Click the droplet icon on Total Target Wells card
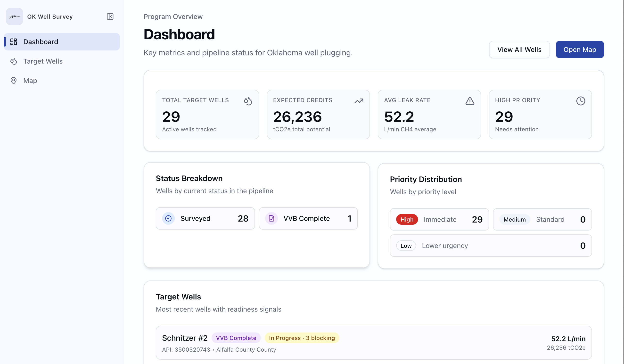 click(248, 101)
